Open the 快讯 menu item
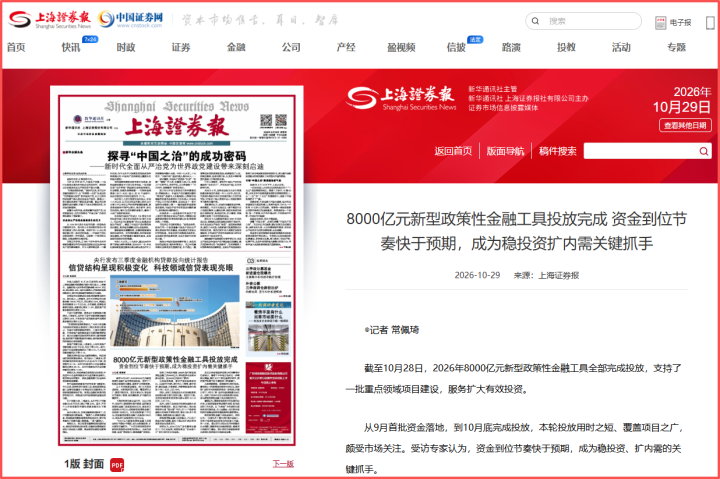 71,47
